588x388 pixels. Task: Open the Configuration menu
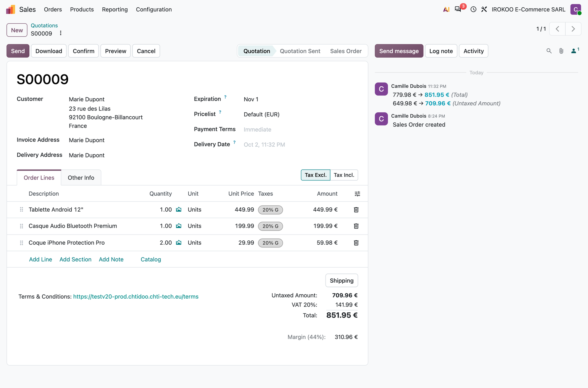[x=154, y=9]
